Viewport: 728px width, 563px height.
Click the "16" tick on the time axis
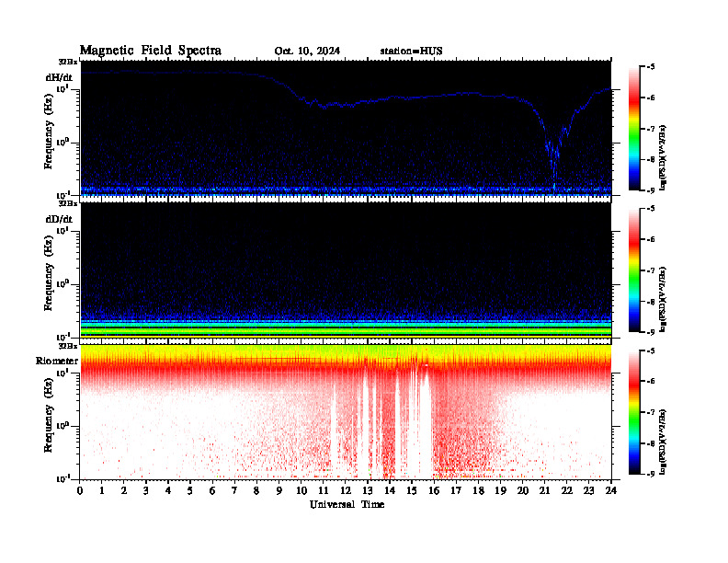(434, 491)
